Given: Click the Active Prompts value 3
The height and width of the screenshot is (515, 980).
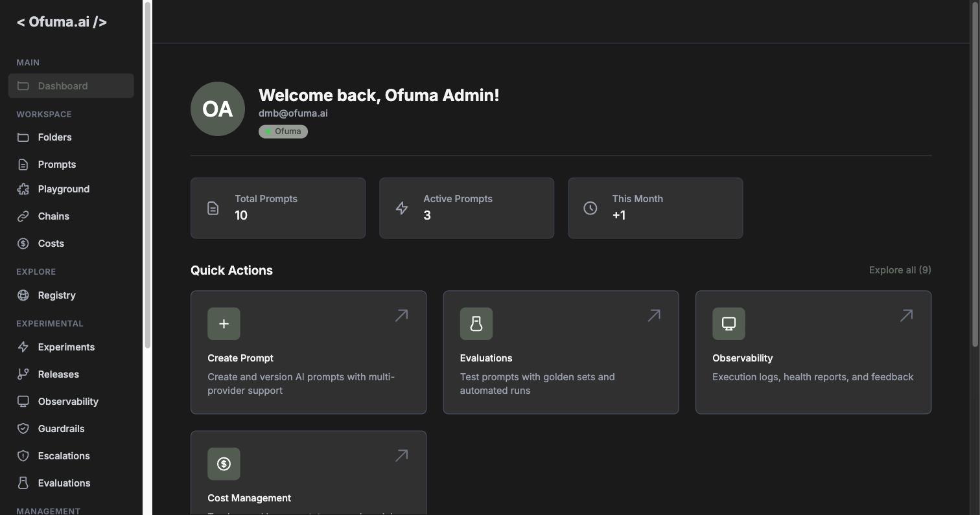Looking at the screenshot, I should pos(427,216).
